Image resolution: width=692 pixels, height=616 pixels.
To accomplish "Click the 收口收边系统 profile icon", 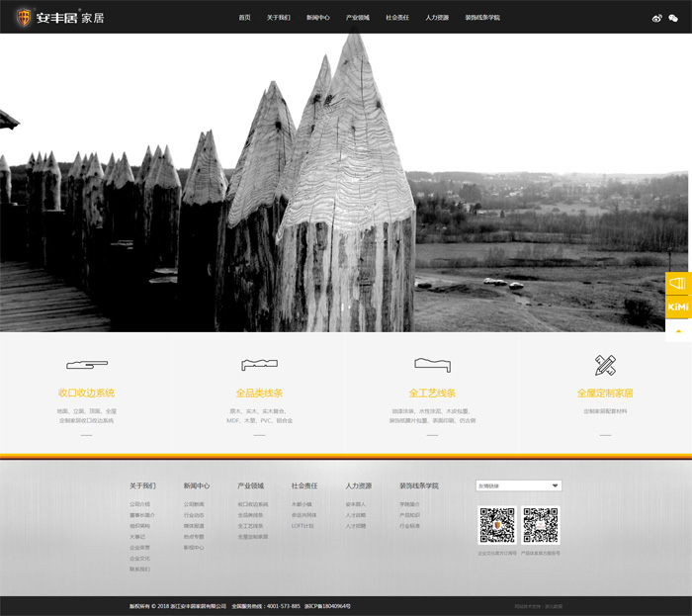I will 86,365.
